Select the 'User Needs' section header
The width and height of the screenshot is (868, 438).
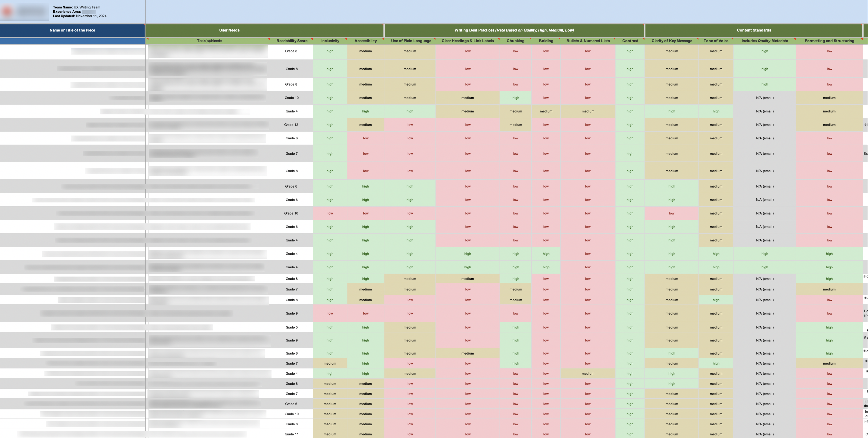[229, 30]
